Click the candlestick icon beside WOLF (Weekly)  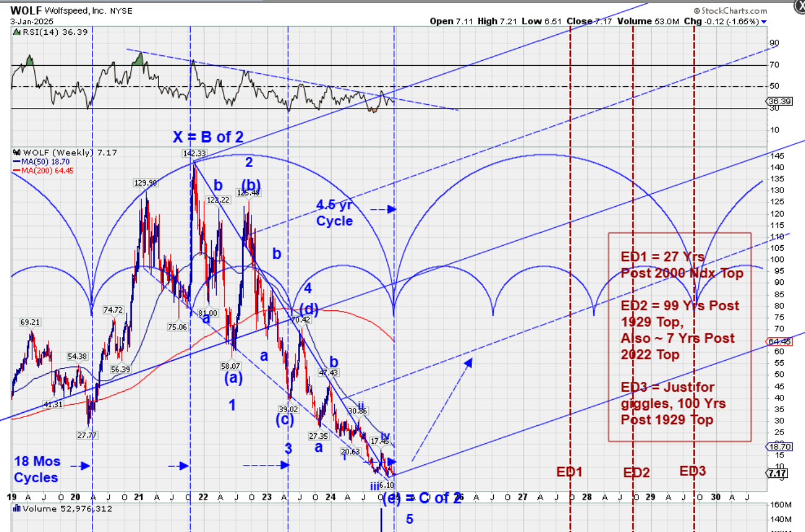point(16,152)
